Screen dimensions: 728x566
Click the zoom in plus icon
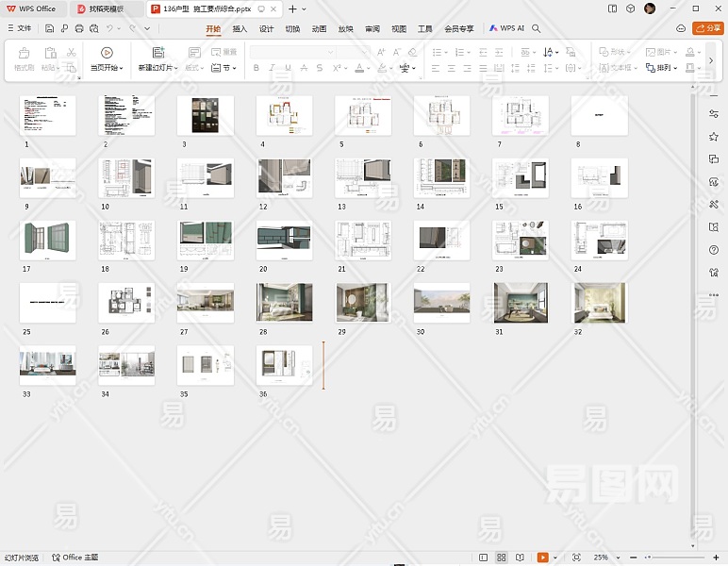(714, 558)
